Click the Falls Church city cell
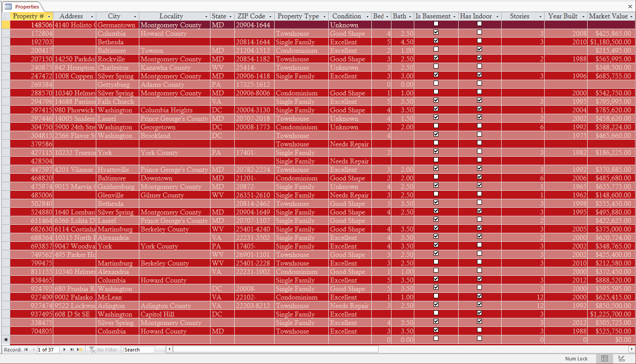 point(117,102)
